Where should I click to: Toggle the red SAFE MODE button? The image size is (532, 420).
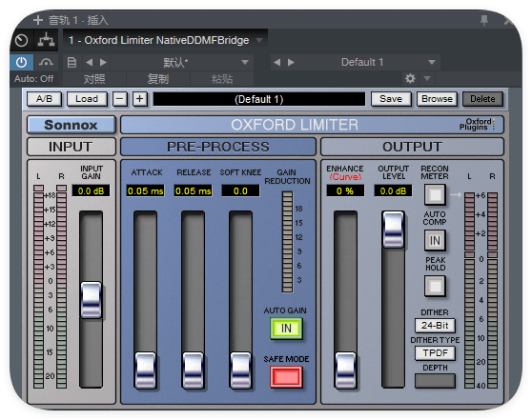click(x=286, y=376)
